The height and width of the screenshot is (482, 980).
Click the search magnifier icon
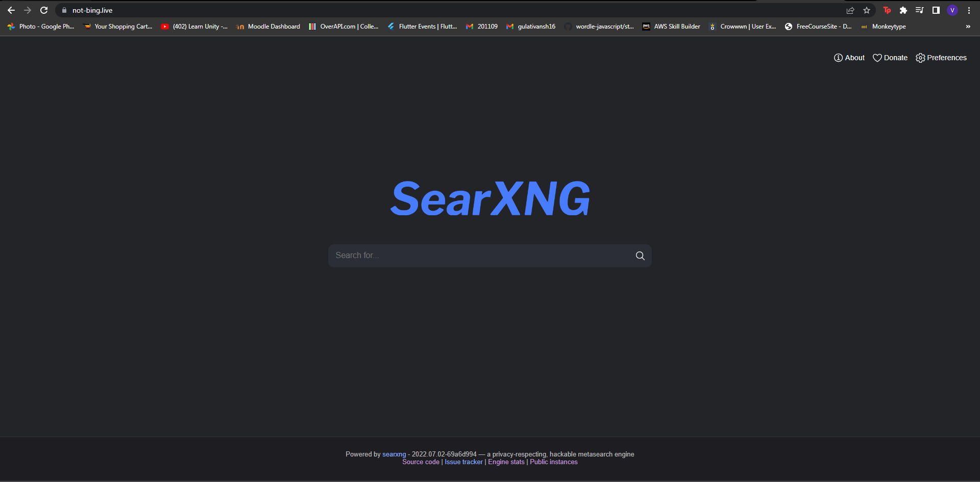[x=640, y=256]
